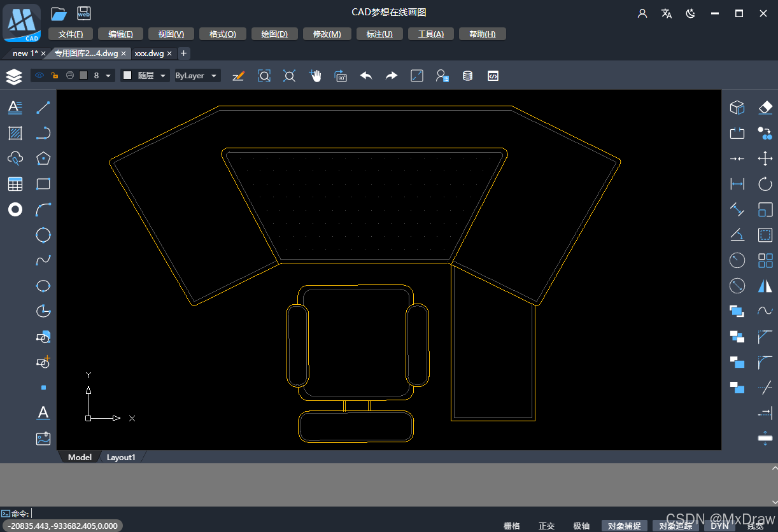The width and height of the screenshot is (778, 532).
Task: Toggle DYN dynamic input
Action: pos(719,526)
